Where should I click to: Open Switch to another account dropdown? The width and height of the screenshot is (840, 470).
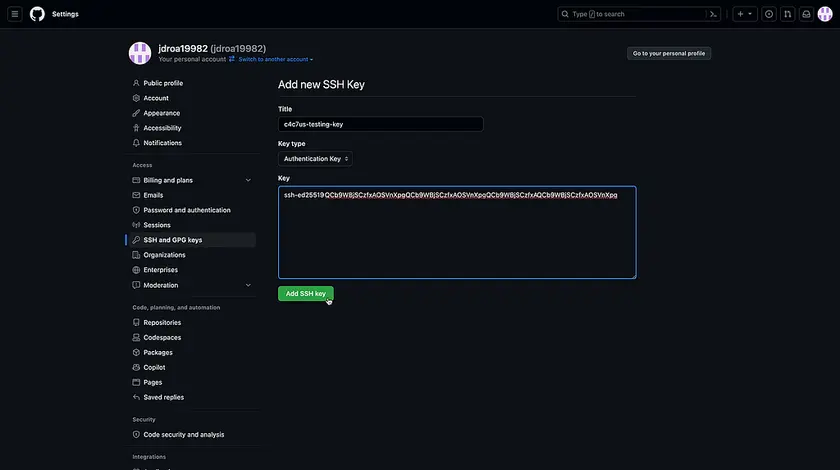coord(275,59)
